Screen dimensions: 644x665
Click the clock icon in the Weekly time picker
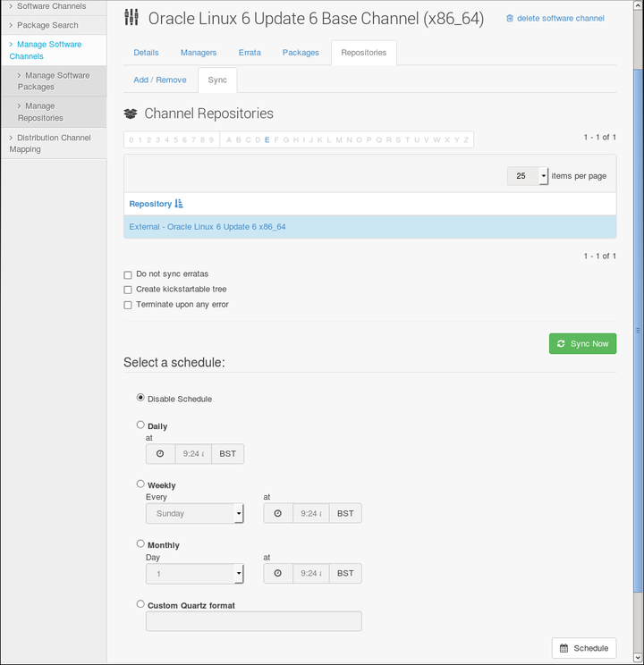(277, 514)
